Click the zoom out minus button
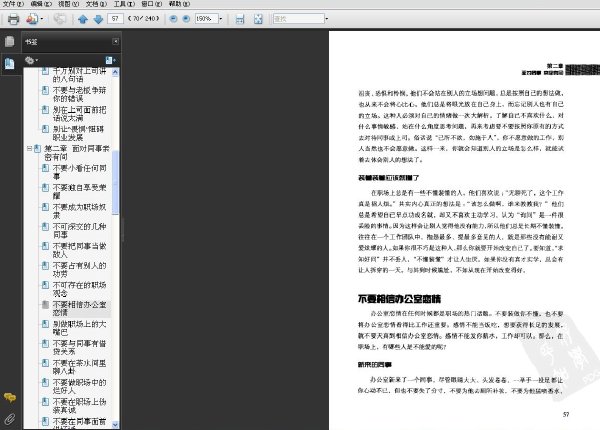Image resolution: width=600 pixels, height=430 pixels. pos(173,18)
